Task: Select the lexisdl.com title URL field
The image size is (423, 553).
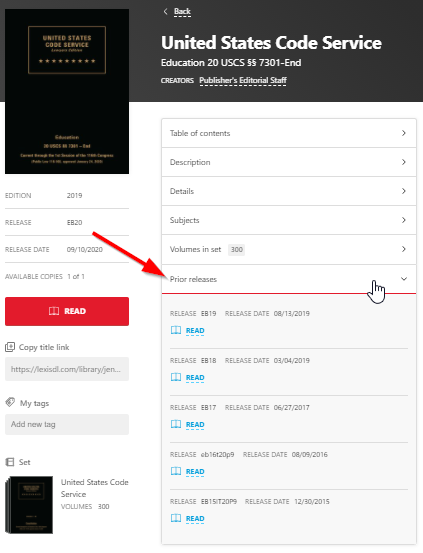Action: tap(67, 369)
